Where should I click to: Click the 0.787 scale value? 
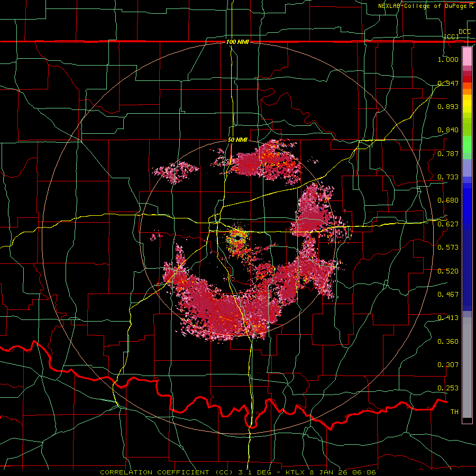[x=448, y=153]
